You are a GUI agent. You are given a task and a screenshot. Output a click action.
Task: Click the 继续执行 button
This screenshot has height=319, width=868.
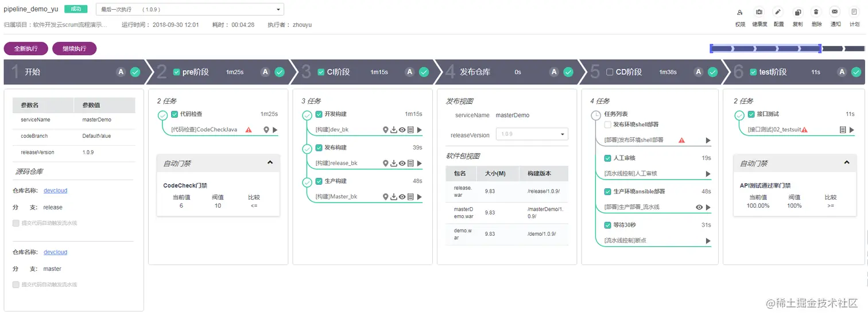coord(75,49)
